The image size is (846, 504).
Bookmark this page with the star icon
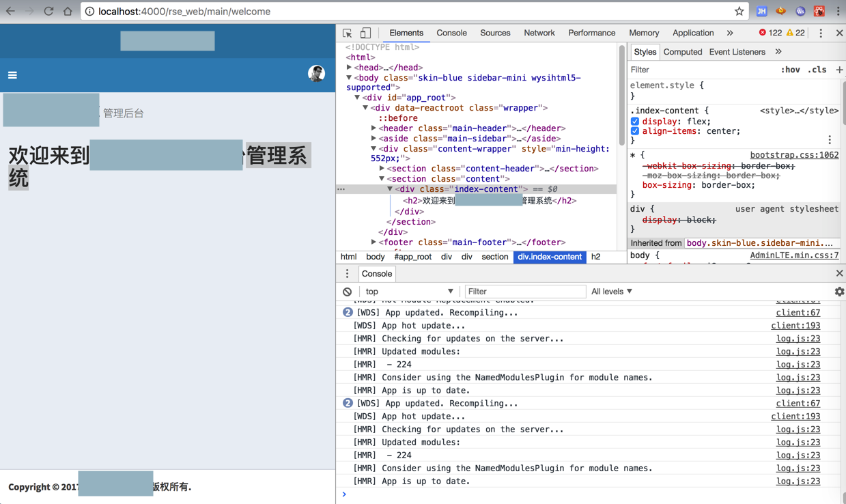tap(739, 11)
